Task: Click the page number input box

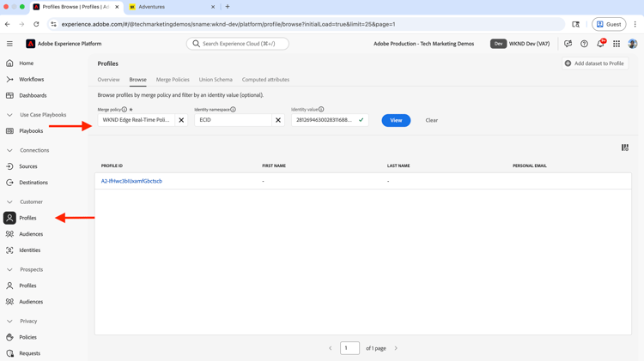Action: [x=349, y=348]
